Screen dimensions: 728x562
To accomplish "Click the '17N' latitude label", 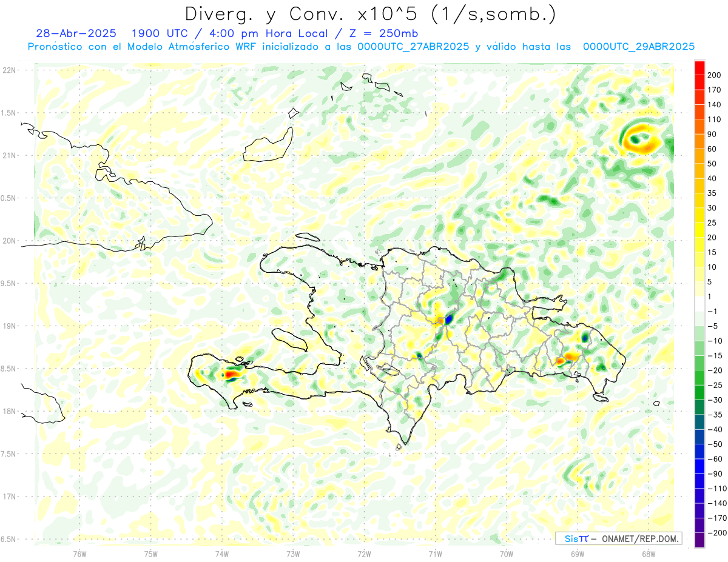I will (x=8, y=497).
